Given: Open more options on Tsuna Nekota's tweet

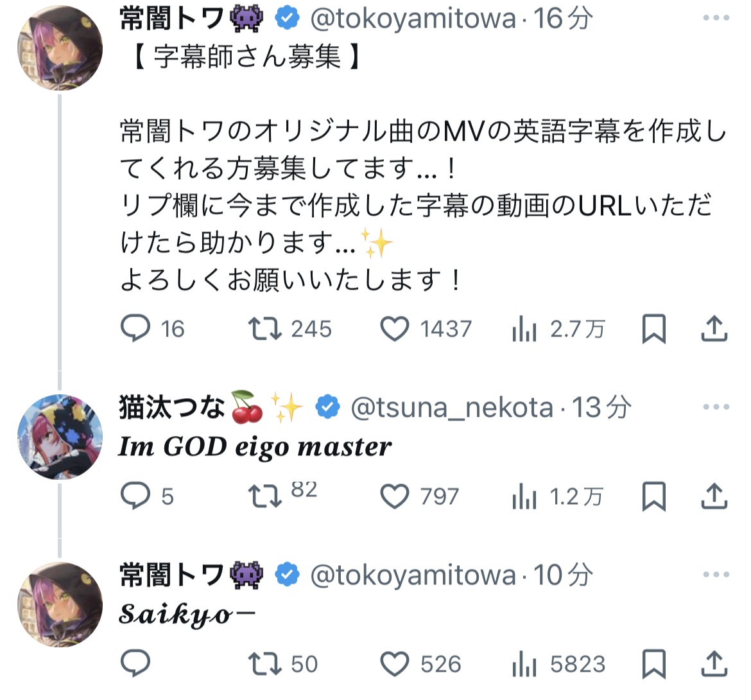Looking at the screenshot, I should (716, 407).
